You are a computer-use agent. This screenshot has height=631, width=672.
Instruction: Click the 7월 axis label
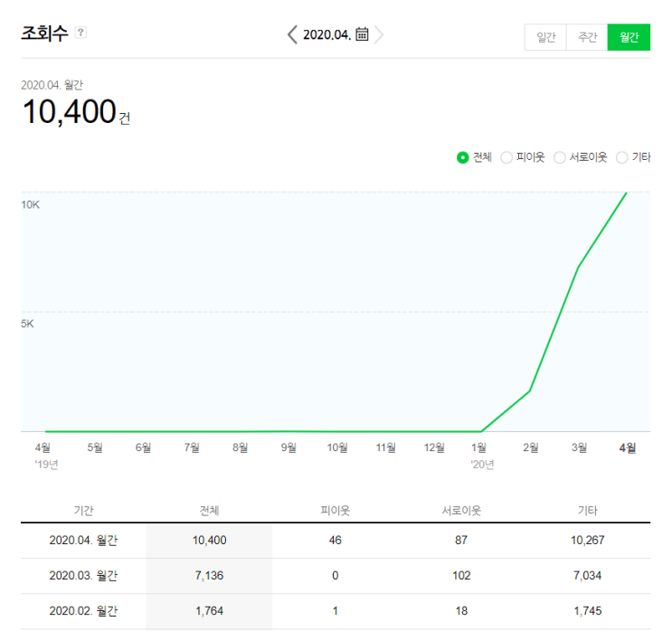pos(192,447)
